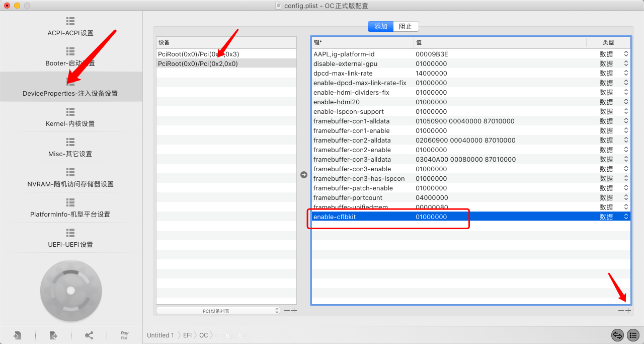Select the enable-lspcon-support key
The height and width of the screenshot is (344, 644).
(x=349, y=111)
